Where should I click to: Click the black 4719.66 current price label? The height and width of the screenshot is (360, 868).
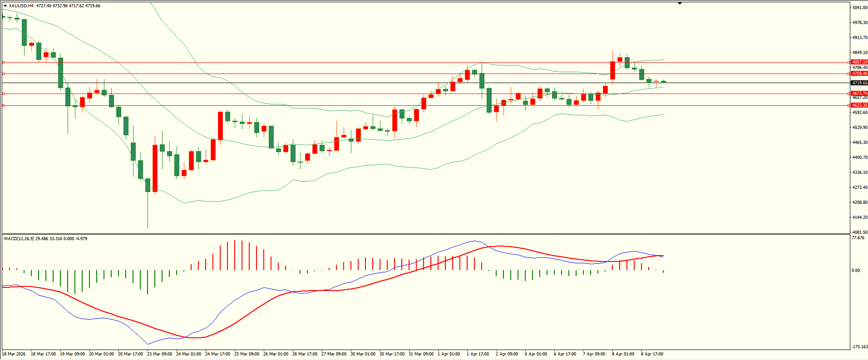click(x=859, y=83)
